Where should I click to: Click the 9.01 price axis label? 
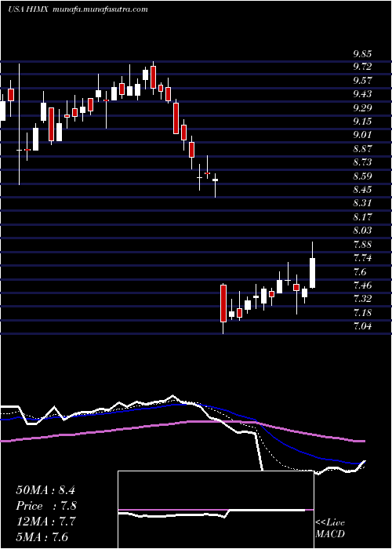tap(362, 135)
